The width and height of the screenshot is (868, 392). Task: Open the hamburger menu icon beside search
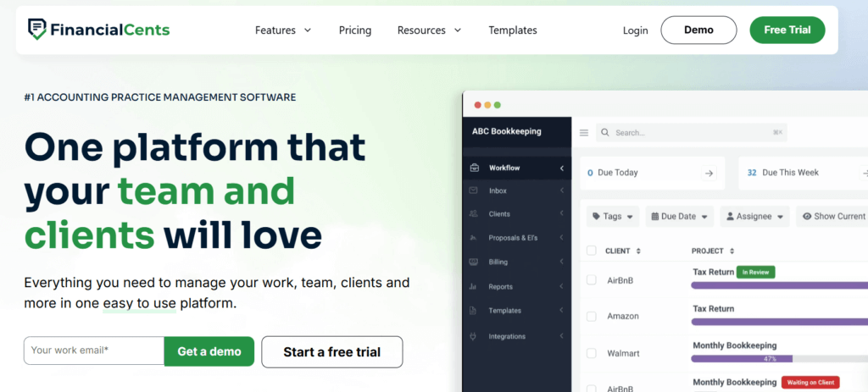(584, 133)
